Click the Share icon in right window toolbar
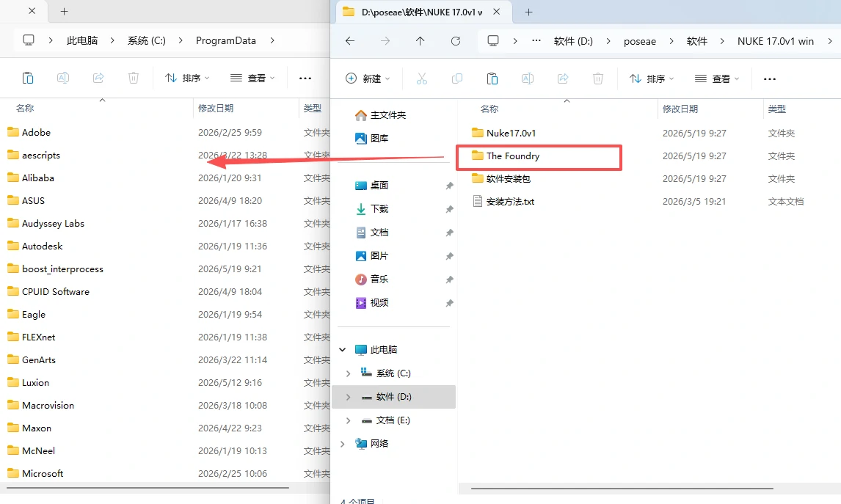The width and height of the screenshot is (841, 504). tap(563, 78)
